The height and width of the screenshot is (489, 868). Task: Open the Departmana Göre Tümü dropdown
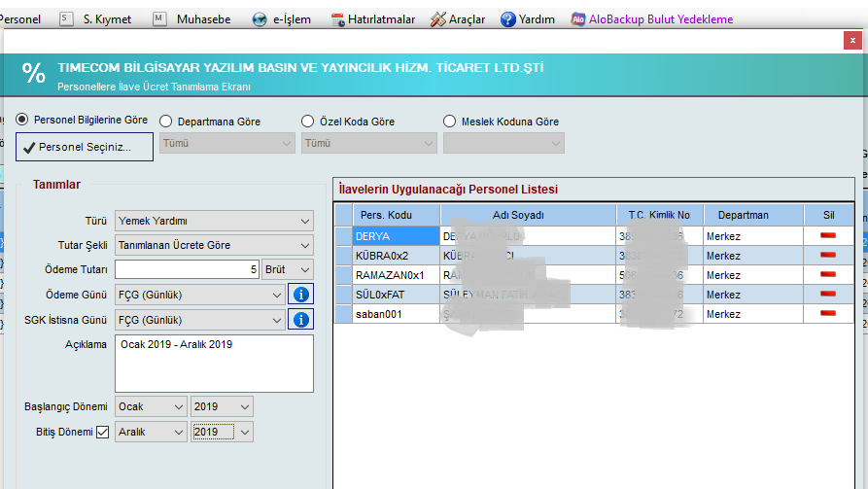[227, 144]
